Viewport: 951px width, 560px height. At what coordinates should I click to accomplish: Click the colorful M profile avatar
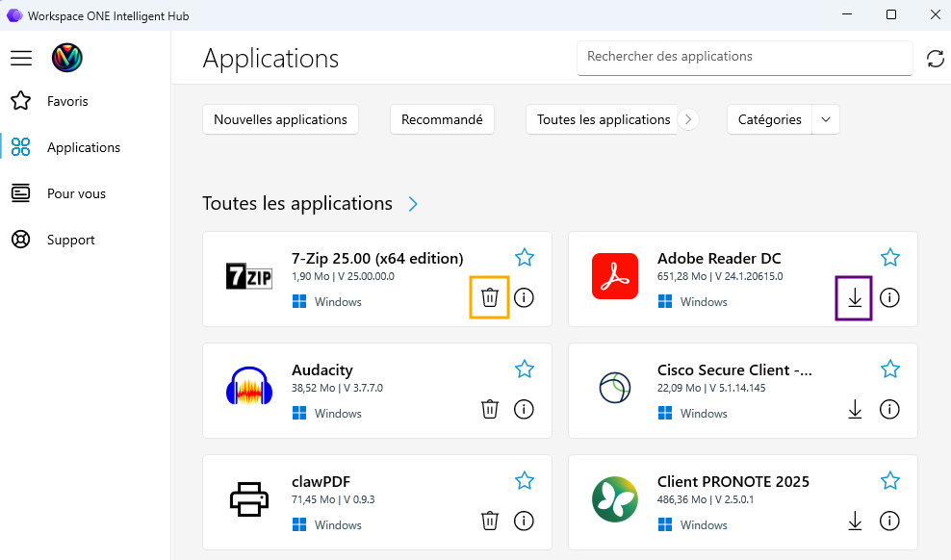point(66,58)
